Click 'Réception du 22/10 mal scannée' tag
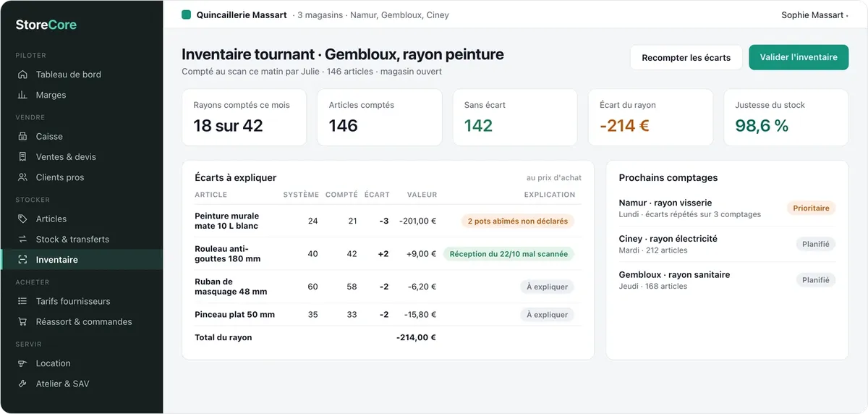The height and width of the screenshot is (414, 868). coord(509,254)
